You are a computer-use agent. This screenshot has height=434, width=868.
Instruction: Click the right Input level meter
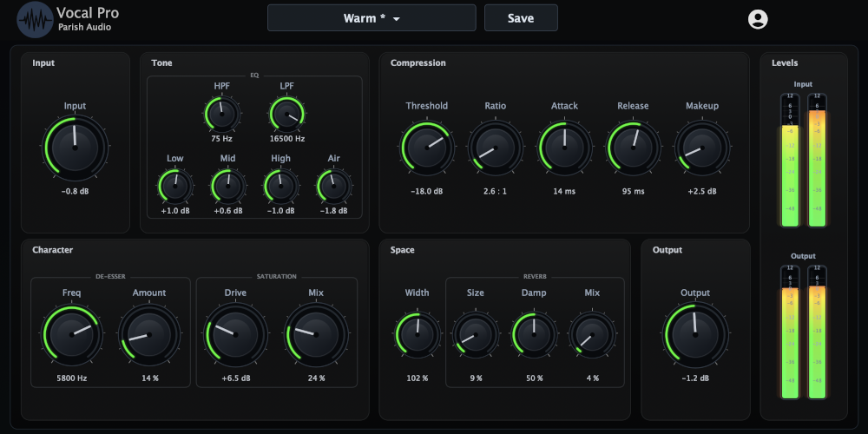[x=817, y=160]
